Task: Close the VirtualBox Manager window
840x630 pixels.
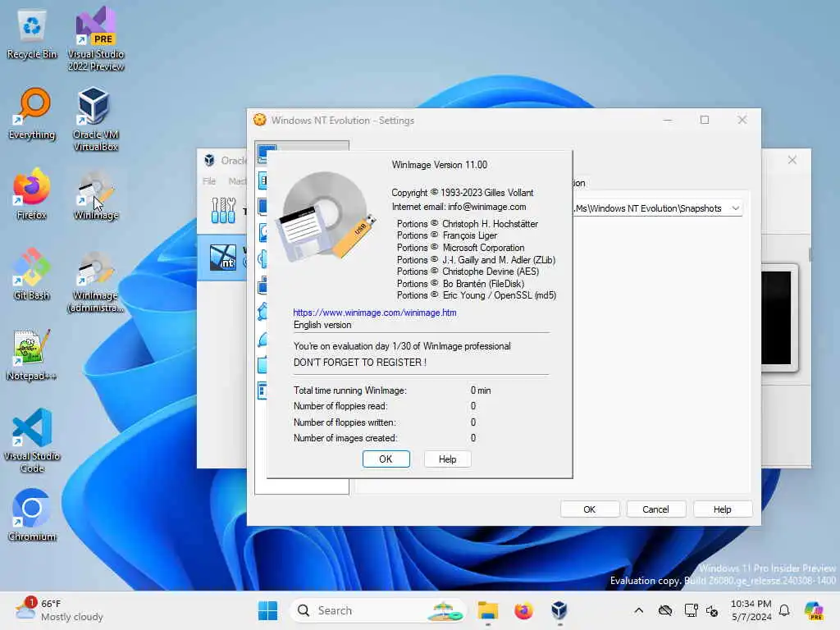Action: coord(792,160)
